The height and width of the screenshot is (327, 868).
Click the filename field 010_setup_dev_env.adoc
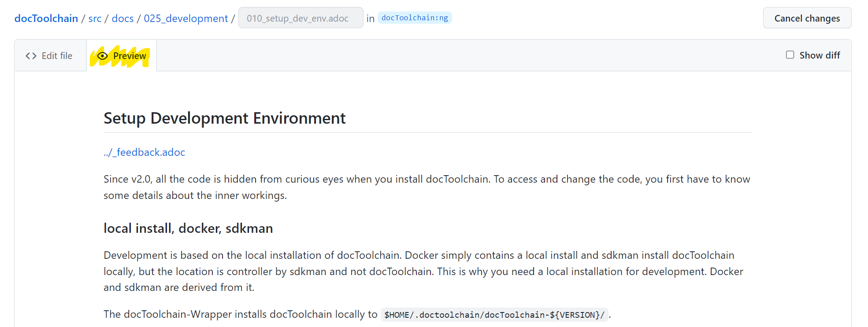pyautogui.click(x=301, y=18)
